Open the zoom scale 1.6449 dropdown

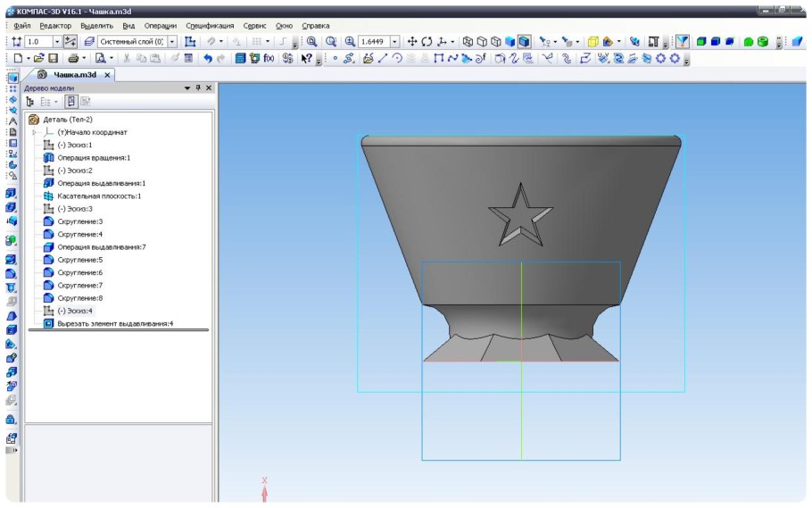click(395, 42)
